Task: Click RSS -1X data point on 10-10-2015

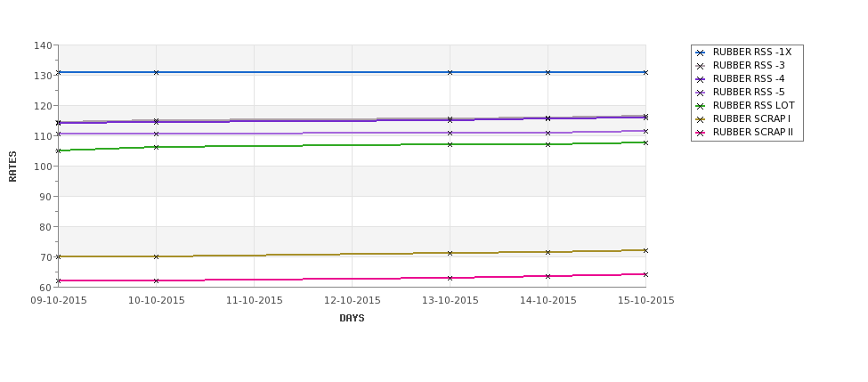Action: pyautogui.click(x=156, y=72)
